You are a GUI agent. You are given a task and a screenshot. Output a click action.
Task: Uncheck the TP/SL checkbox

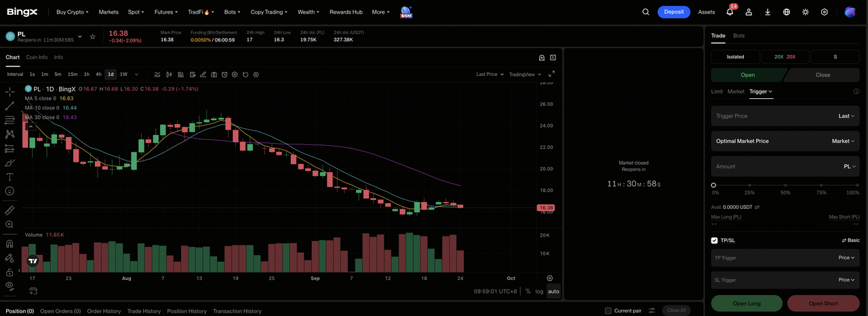tap(714, 240)
